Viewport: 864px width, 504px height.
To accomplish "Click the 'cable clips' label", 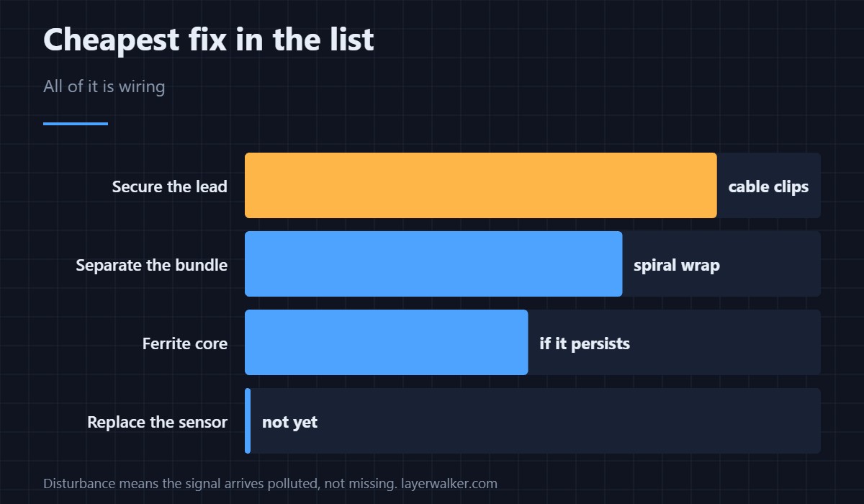I will tap(768, 186).
